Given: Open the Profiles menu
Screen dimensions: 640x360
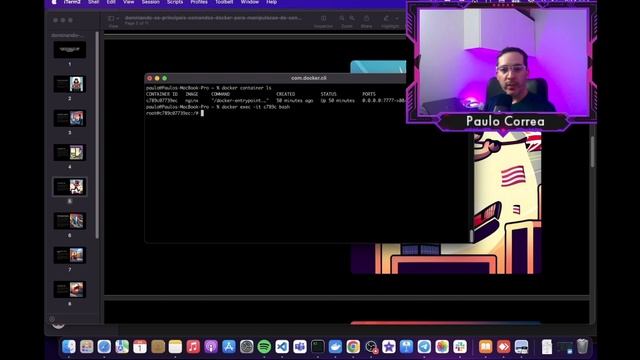Looking at the screenshot, I should click(x=199, y=2).
